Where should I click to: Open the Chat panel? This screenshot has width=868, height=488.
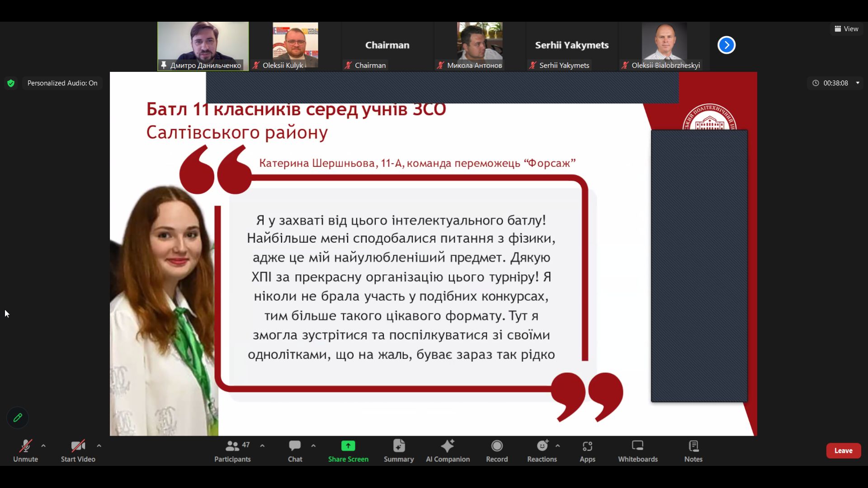click(295, 446)
